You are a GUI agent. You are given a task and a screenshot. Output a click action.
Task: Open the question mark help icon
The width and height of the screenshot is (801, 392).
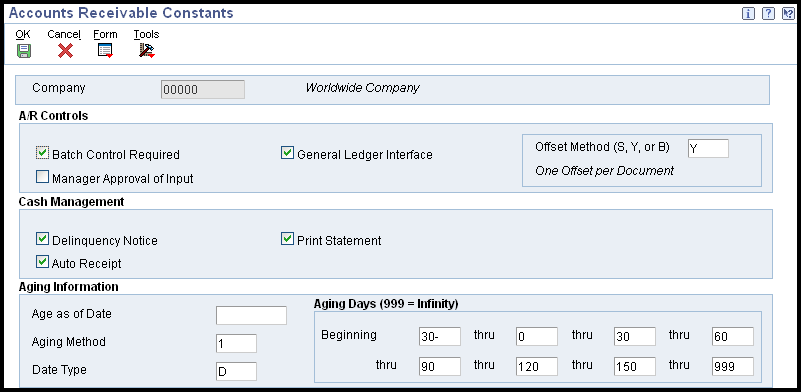(x=768, y=14)
